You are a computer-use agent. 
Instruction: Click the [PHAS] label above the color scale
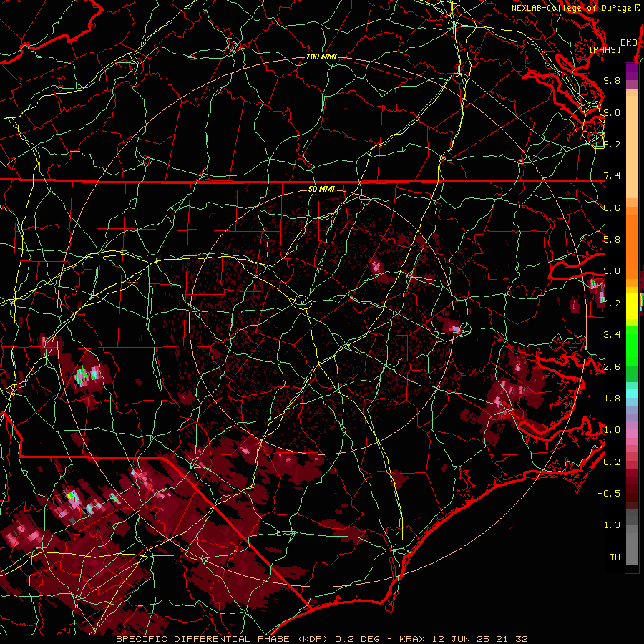click(605, 49)
